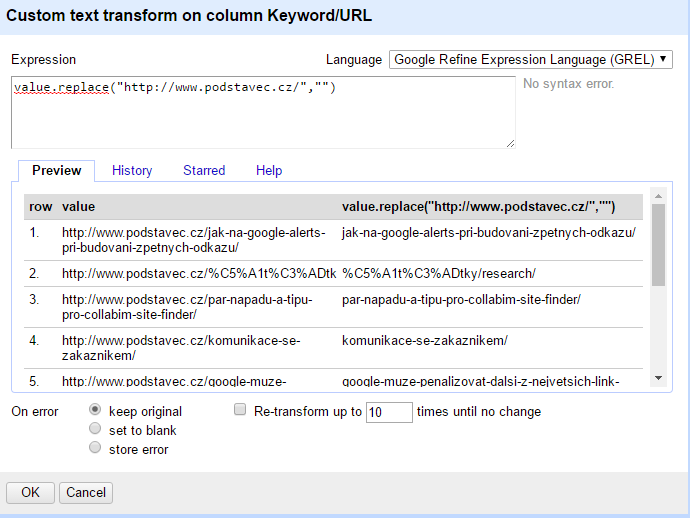This screenshot has width=690, height=518.
Task: Click row 4 original URL komunikace-se-zakaznikem
Action: pyautogui.click(x=181, y=348)
